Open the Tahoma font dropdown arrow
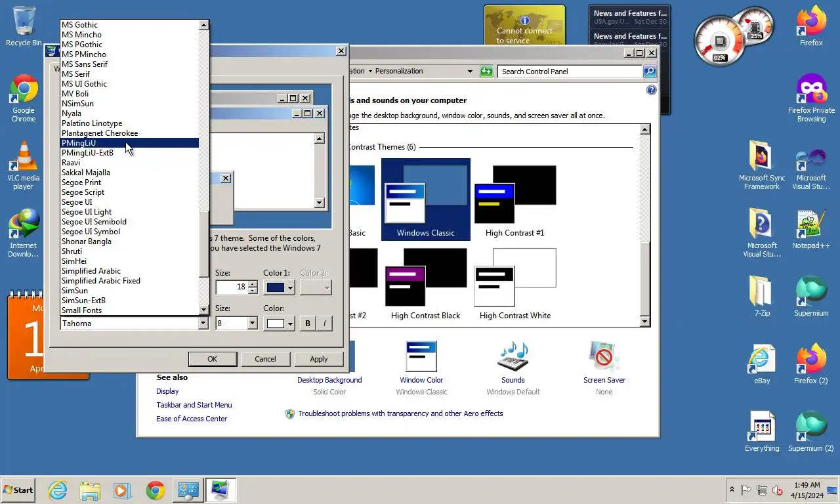Image resolution: width=840 pixels, height=504 pixels. click(x=203, y=324)
